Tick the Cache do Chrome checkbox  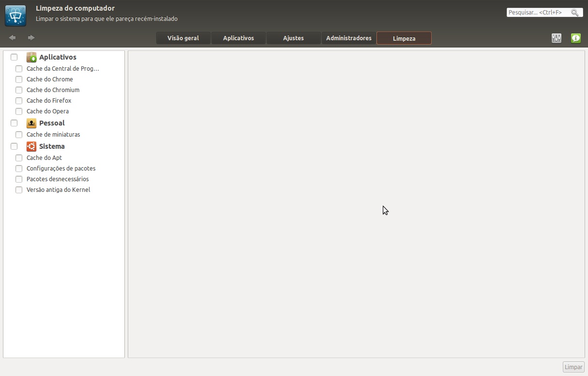pos(19,79)
